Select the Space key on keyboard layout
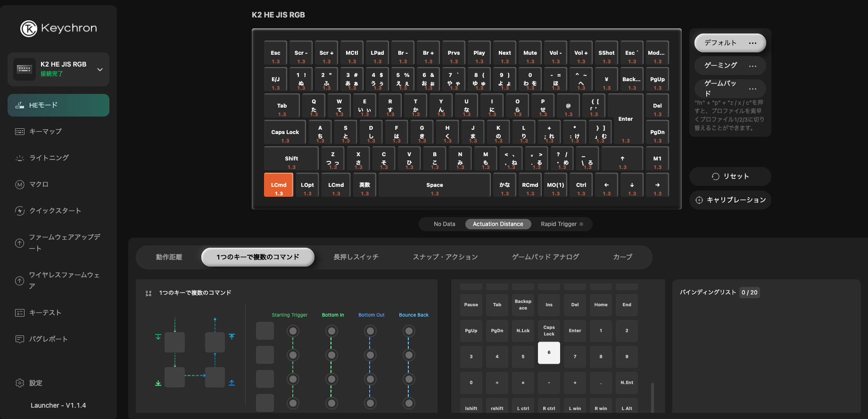The image size is (868, 419). click(x=434, y=185)
